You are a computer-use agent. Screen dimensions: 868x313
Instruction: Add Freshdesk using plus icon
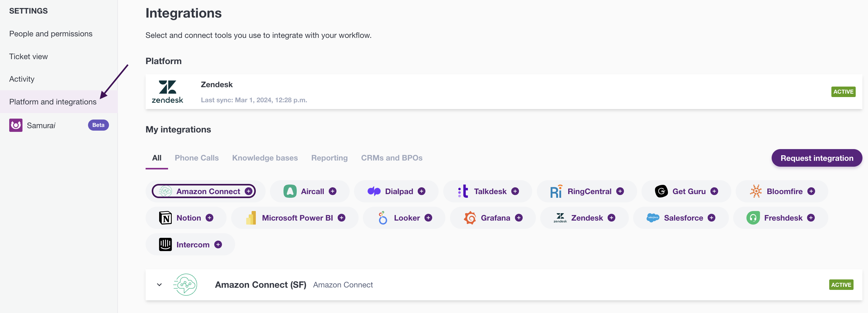(x=811, y=218)
